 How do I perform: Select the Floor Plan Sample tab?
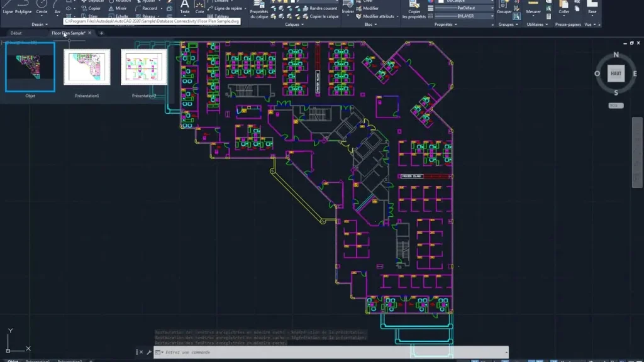pos(68,33)
